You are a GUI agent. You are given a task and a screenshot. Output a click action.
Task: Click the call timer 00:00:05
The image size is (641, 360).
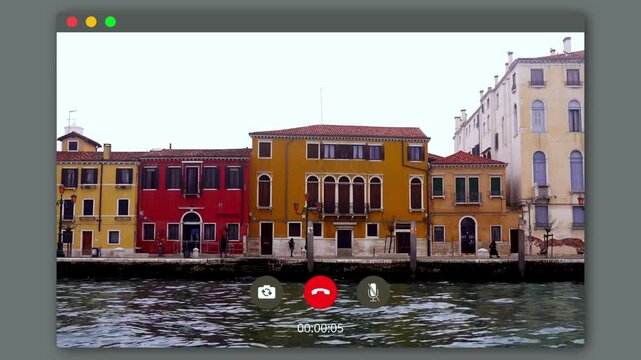tap(320, 328)
